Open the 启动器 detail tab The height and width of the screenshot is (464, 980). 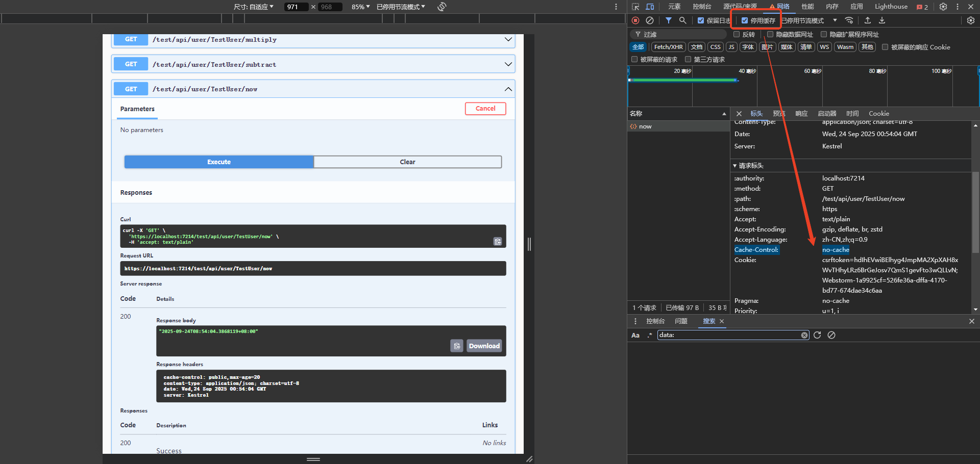tap(827, 114)
